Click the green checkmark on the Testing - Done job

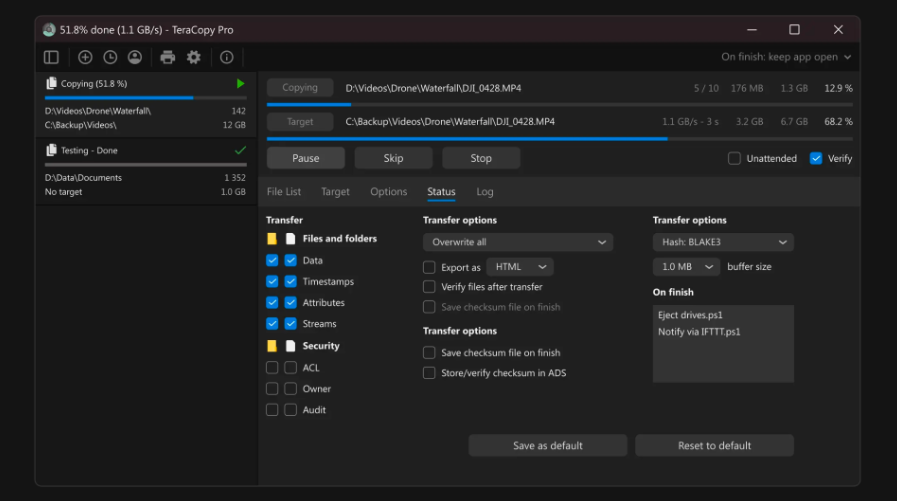point(240,150)
